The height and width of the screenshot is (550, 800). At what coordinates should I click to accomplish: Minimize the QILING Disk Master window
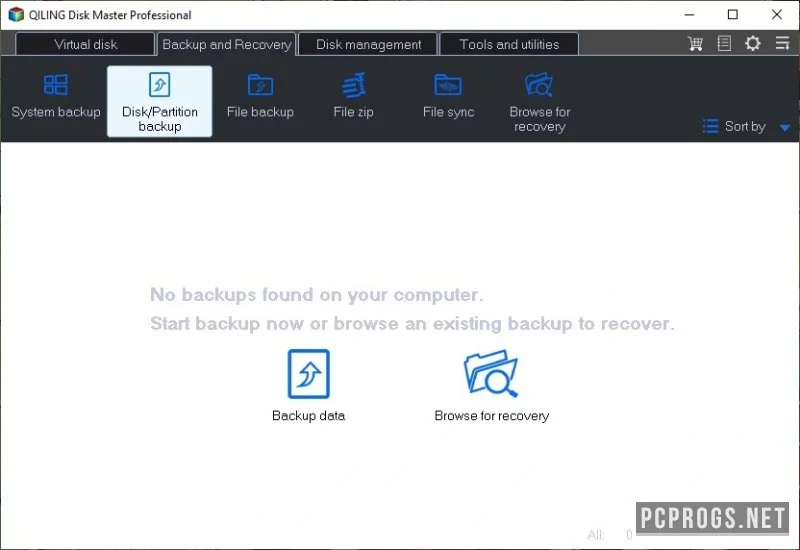click(689, 15)
